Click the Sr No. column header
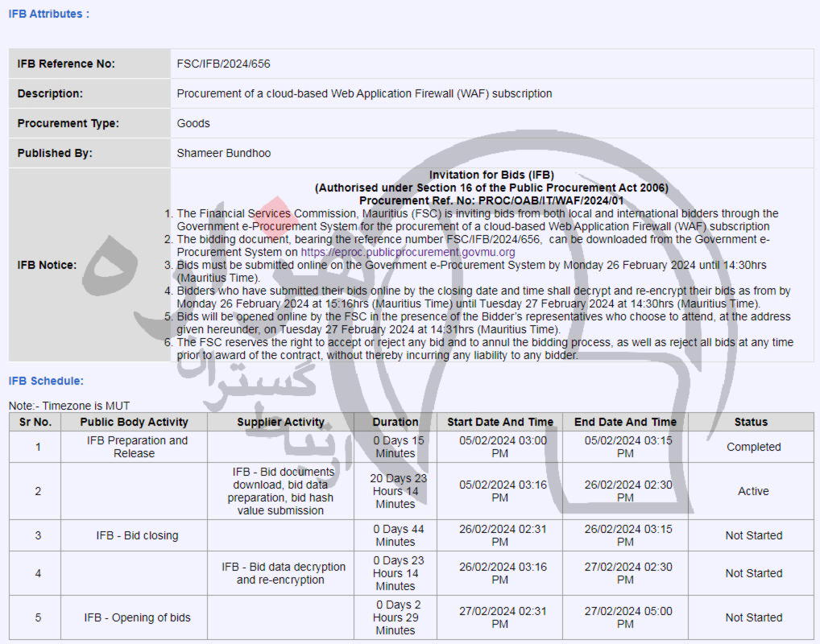820x644 pixels. (35, 422)
